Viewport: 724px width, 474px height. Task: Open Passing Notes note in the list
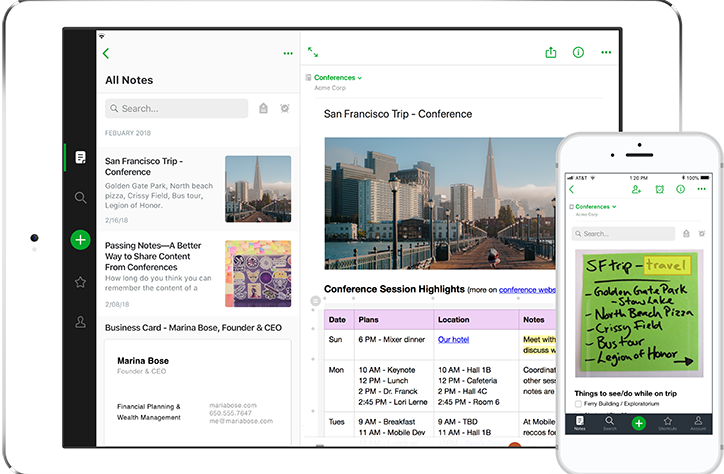(198, 274)
